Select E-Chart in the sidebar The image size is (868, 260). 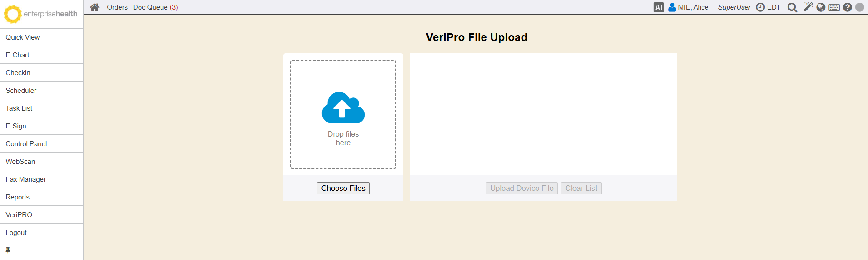pos(18,55)
